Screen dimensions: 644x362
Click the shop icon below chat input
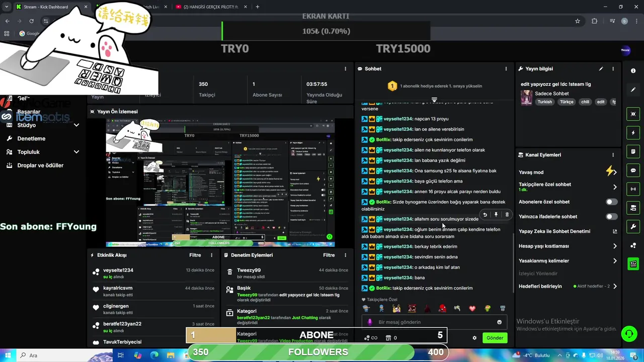(x=388, y=338)
